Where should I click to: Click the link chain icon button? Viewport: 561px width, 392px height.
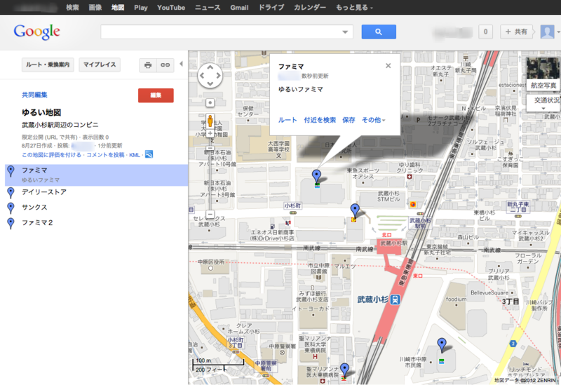[x=165, y=65]
